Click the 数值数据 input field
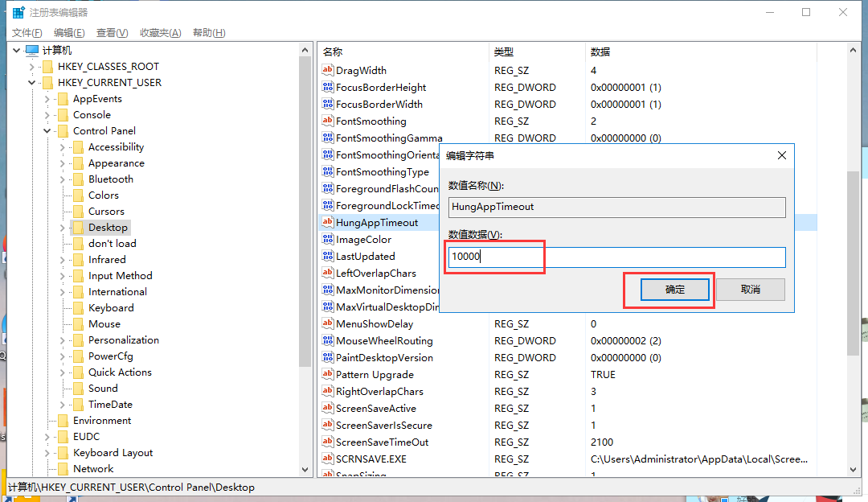Viewport: 868px width, 502px height. pyautogui.click(x=616, y=257)
